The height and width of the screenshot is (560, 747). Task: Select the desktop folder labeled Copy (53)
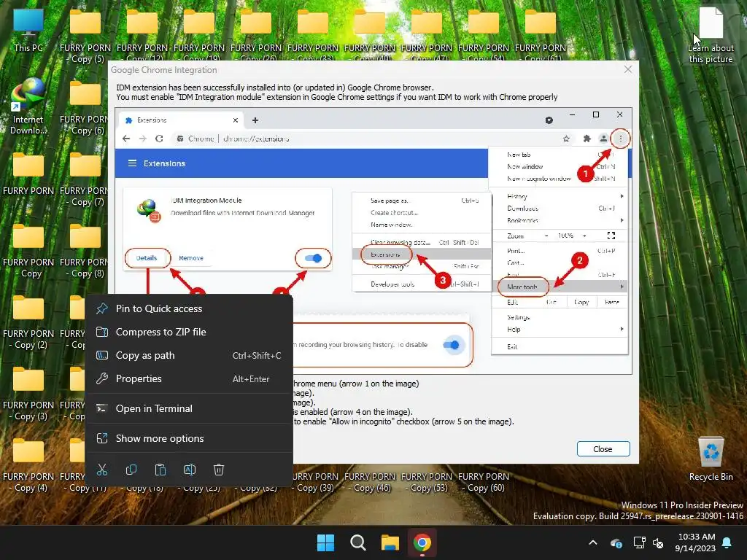(426, 482)
